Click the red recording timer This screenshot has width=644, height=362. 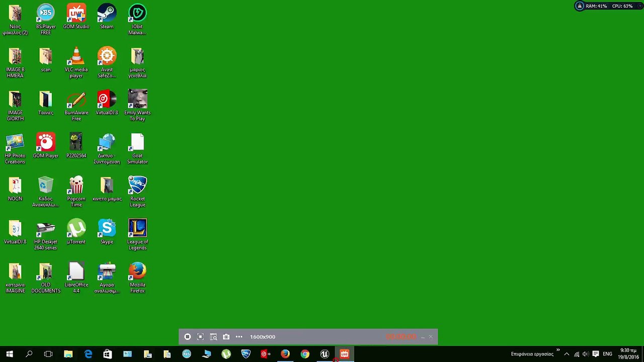coord(401,337)
